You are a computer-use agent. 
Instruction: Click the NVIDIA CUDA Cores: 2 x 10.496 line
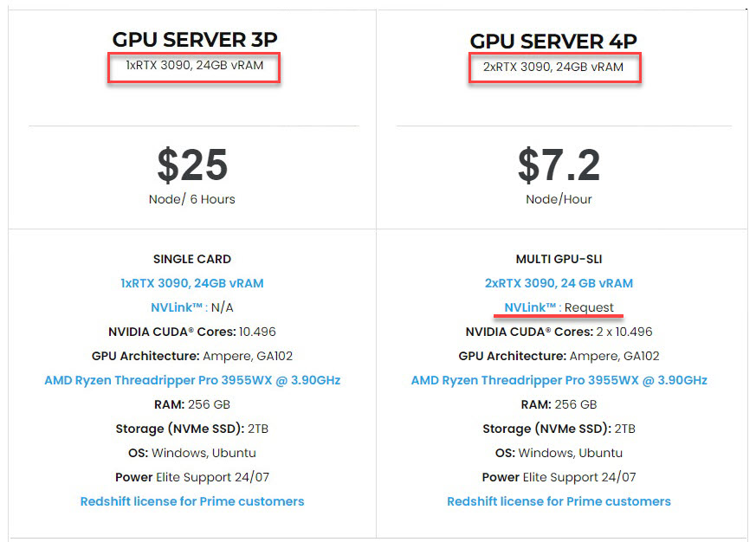(x=559, y=332)
